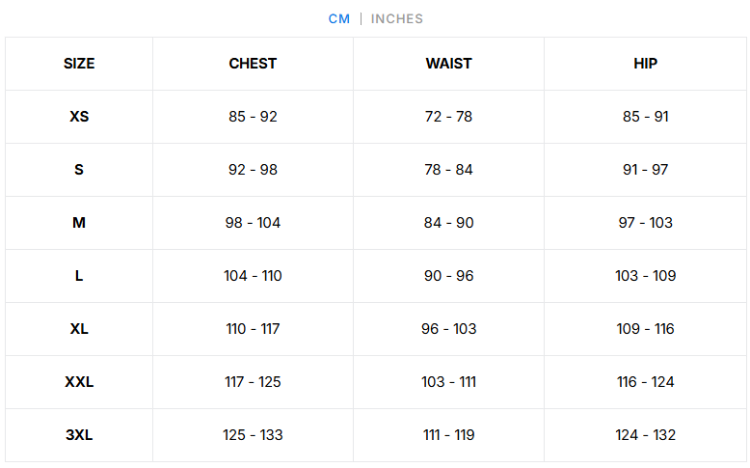
Task: Select the M size row label
Action: tap(79, 223)
